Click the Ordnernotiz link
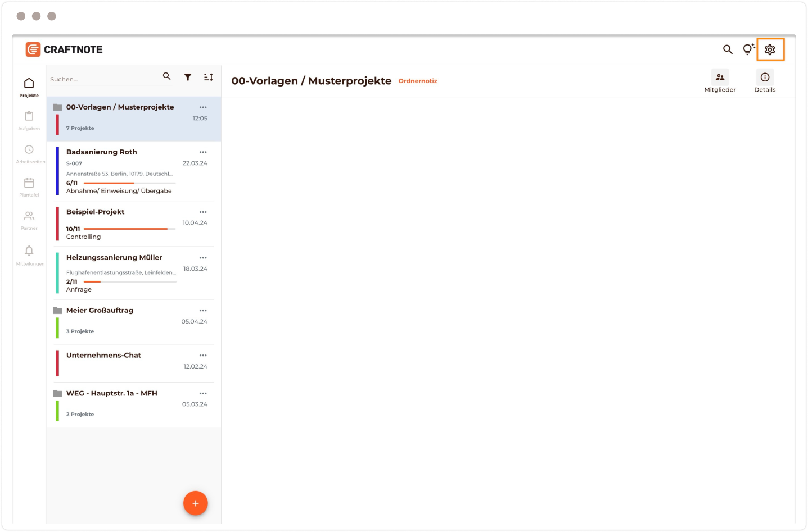The image size is (808, 532). click(418, 81)
